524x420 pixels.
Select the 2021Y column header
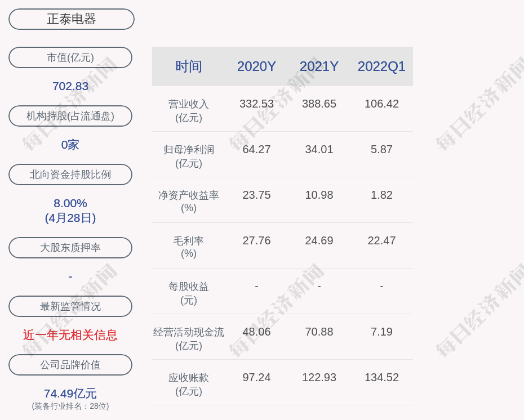(319, 66)
